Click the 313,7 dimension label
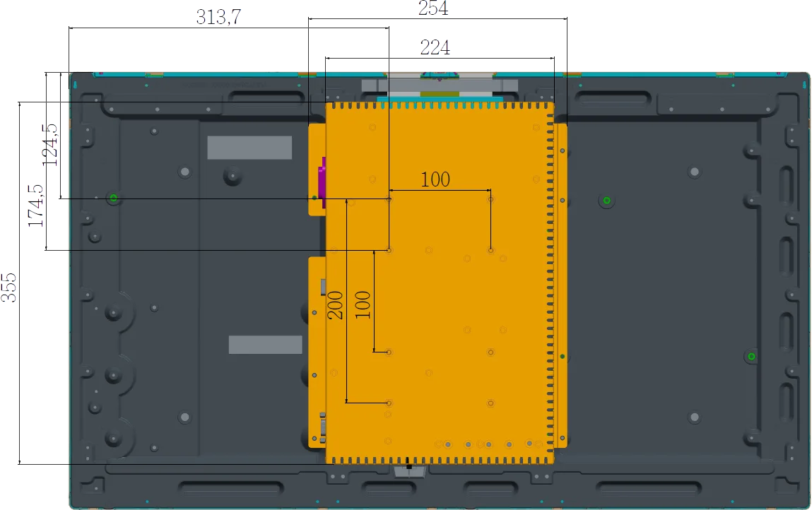This screenshot has height=510, width=812. coord(218,17)
